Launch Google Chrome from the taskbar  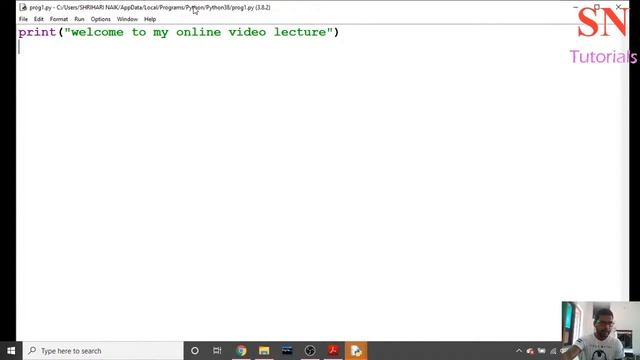241,351
